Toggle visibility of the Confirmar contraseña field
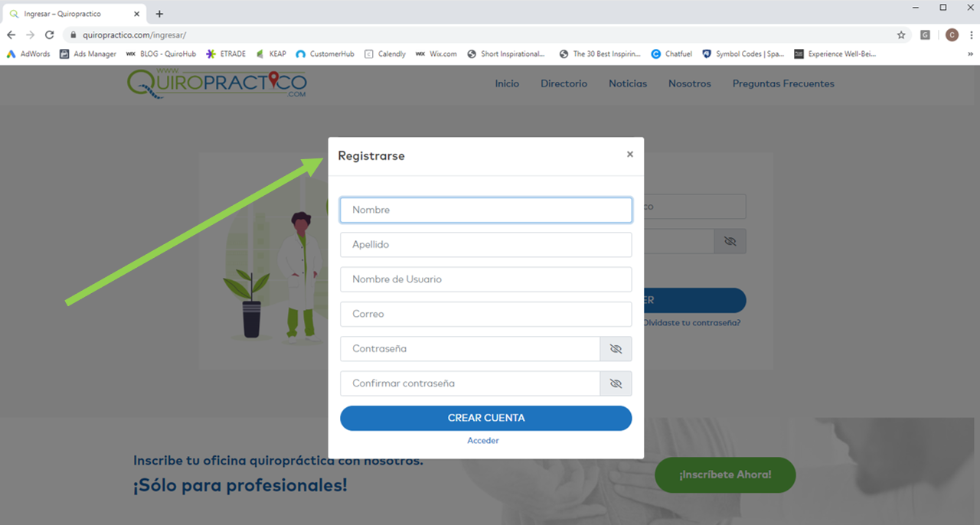 pyautogui.click(x=616, y=383)
